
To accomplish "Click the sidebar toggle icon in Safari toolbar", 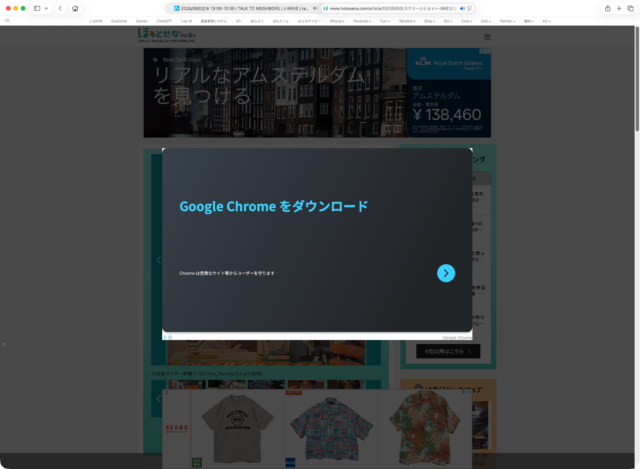I will coord(37,8).
